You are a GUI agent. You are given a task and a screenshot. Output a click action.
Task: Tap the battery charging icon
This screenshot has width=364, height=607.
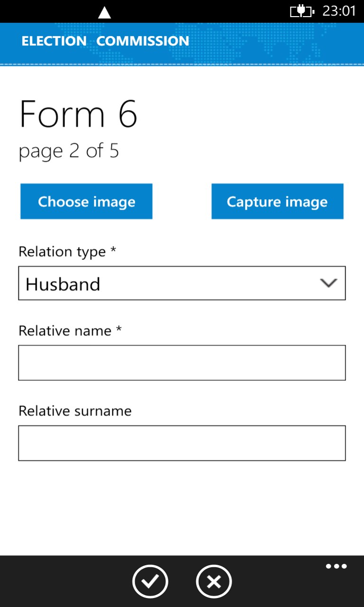click(x=302, y=11)
